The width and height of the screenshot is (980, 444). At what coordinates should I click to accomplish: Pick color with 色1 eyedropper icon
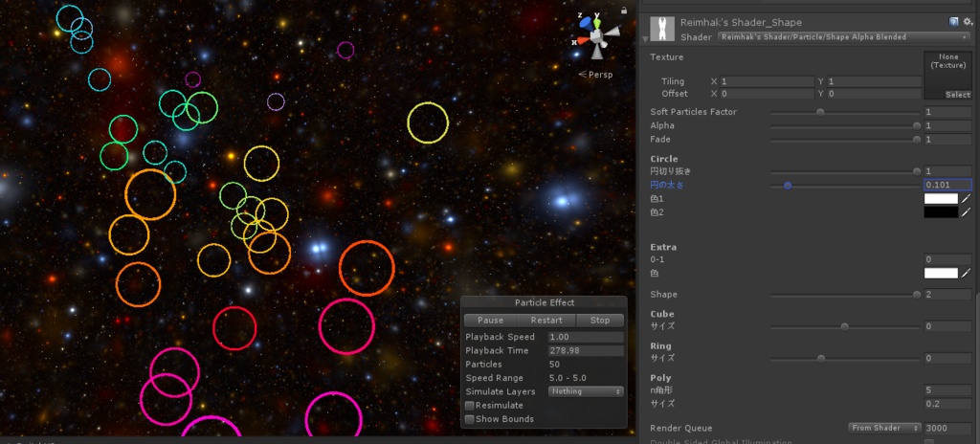[967, 199]
